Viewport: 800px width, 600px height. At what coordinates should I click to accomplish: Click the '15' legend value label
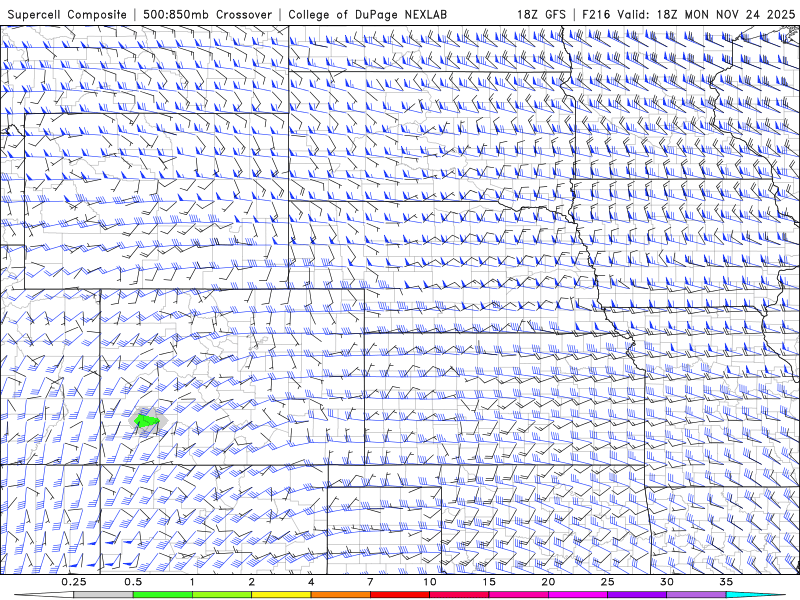click(489, 582)
